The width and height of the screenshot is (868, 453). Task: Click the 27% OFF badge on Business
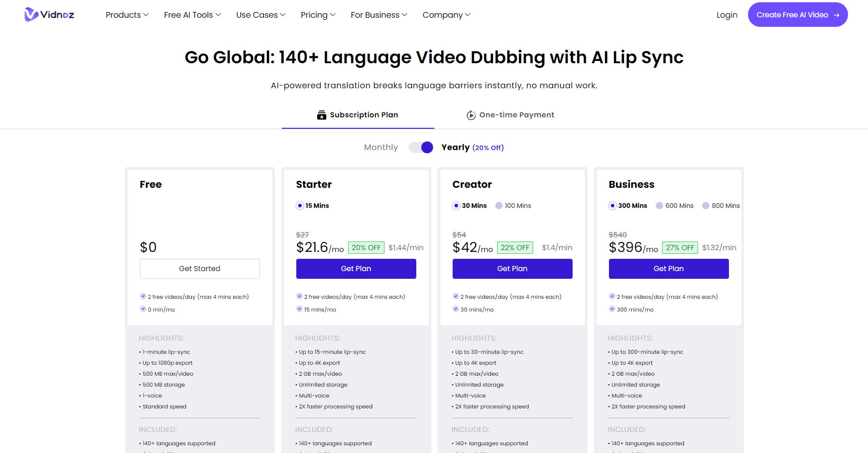(679, 247)
